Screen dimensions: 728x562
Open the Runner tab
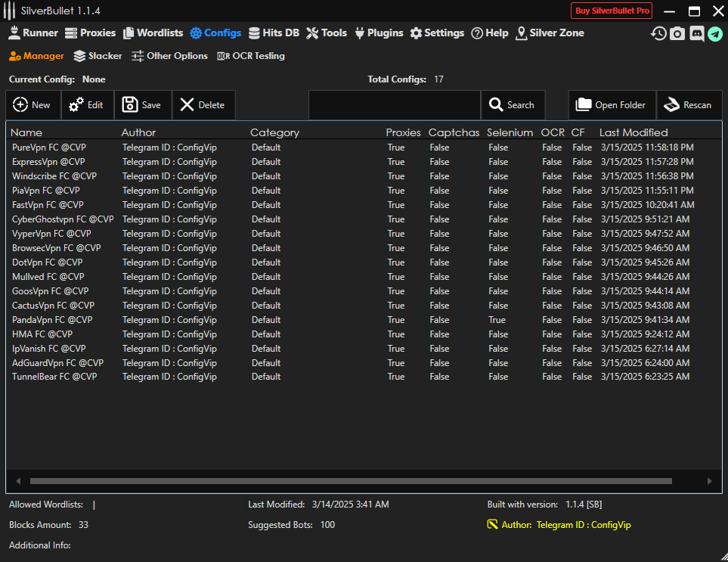coord(33,33)
